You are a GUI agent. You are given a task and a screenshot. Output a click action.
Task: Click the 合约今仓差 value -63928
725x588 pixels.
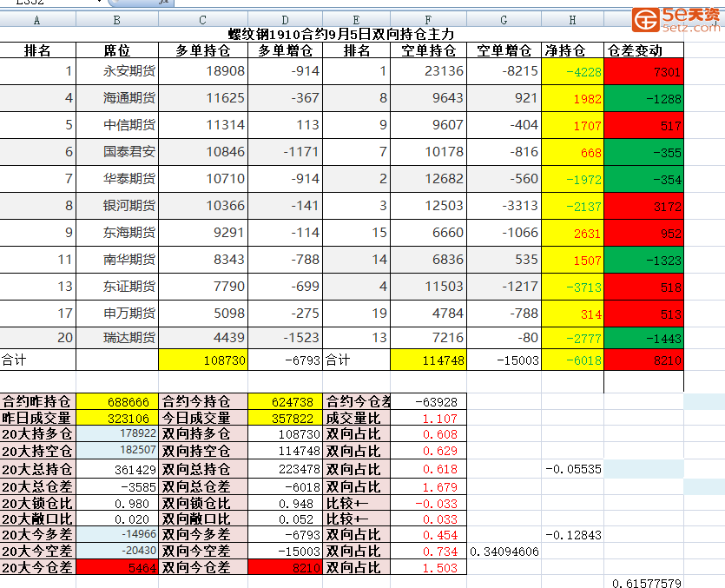point(428,402)
